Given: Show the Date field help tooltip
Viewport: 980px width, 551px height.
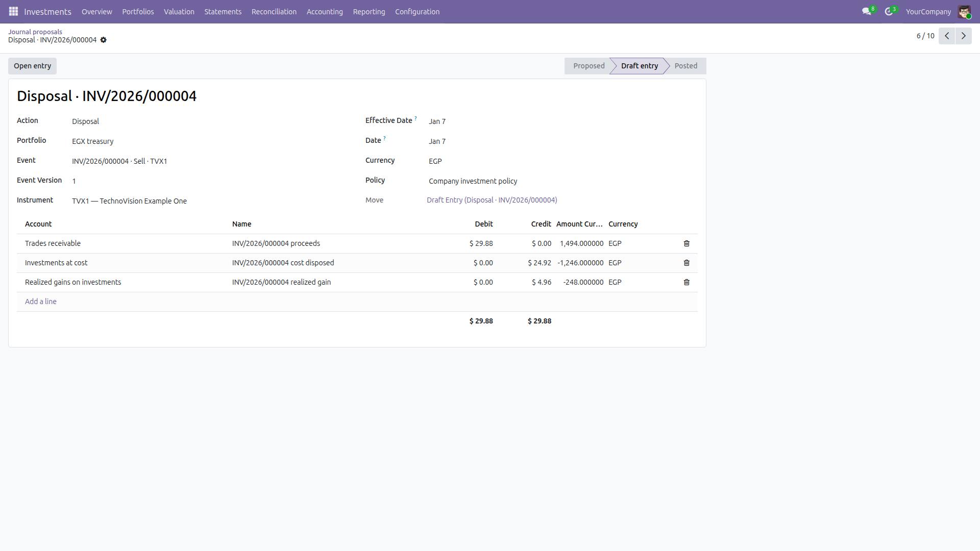Looking at the screenshot, I should coord(384,138).
